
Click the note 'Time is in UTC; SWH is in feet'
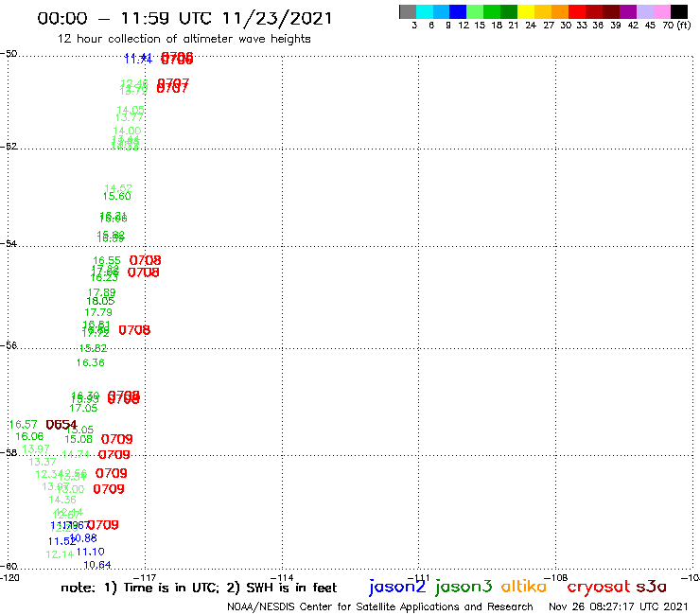(x=199, y=588)
